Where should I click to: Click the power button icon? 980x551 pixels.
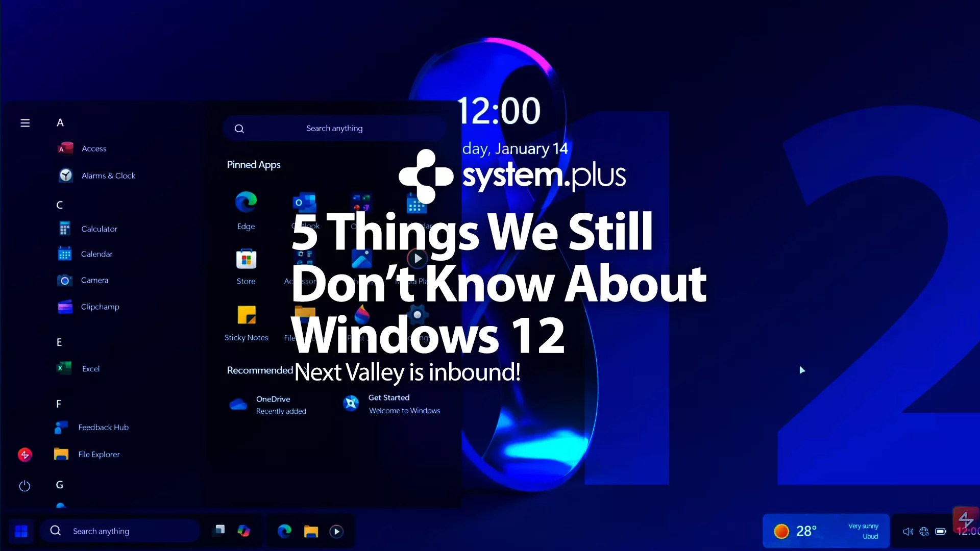24,486
